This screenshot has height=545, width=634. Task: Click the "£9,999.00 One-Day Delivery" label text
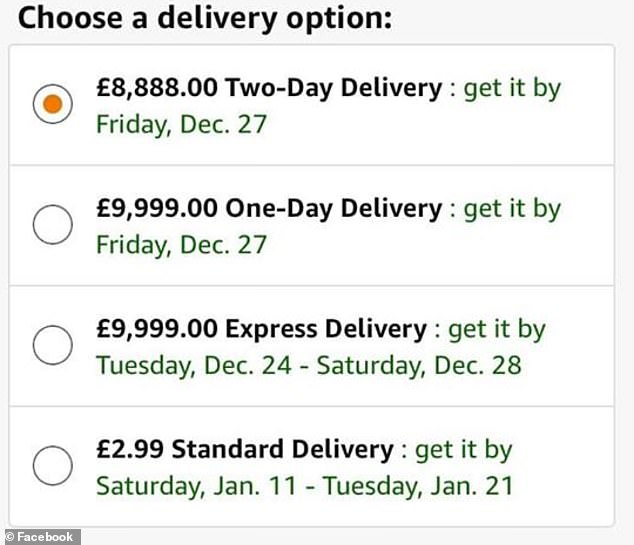pyautogui.click(x=268, y=208)
